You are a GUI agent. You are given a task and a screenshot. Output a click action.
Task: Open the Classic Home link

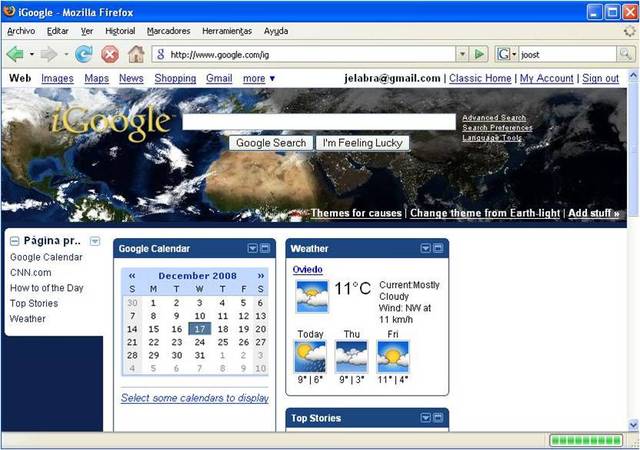pos(480,78)
